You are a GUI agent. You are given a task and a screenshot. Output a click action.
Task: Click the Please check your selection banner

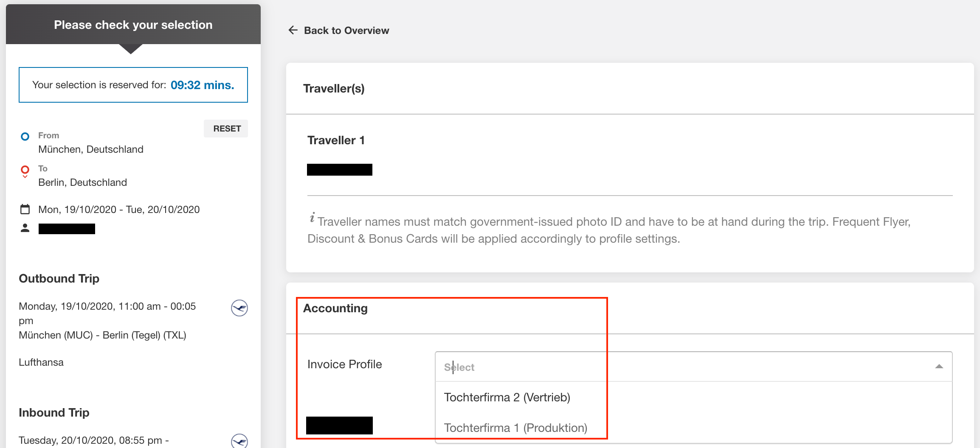tap(133, 25)
